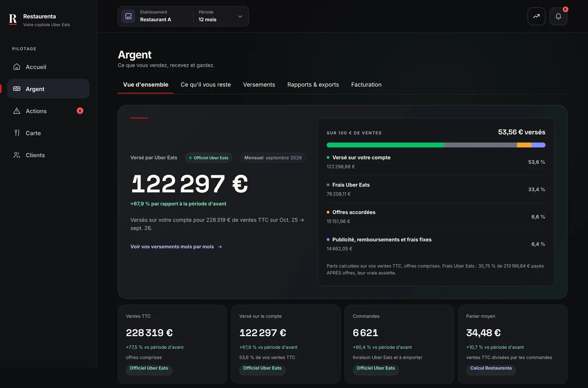Open the Clients sidebar item
Image resolution: width=588 pixels, height=388 pixels.
48,155
